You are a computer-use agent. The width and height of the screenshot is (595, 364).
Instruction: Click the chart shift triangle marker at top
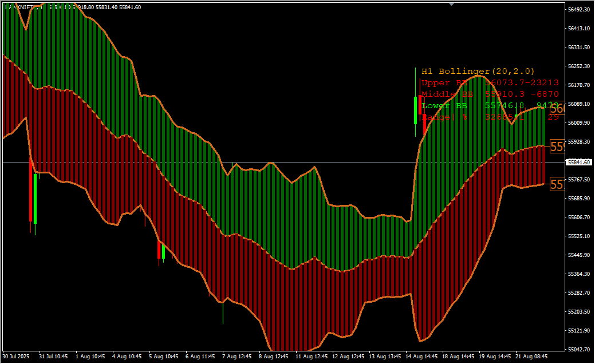[452, 3]
